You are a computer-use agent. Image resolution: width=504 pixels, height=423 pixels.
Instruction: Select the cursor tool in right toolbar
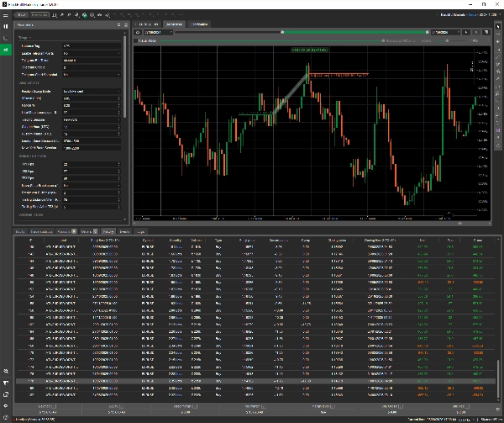(x=497, y=26)
